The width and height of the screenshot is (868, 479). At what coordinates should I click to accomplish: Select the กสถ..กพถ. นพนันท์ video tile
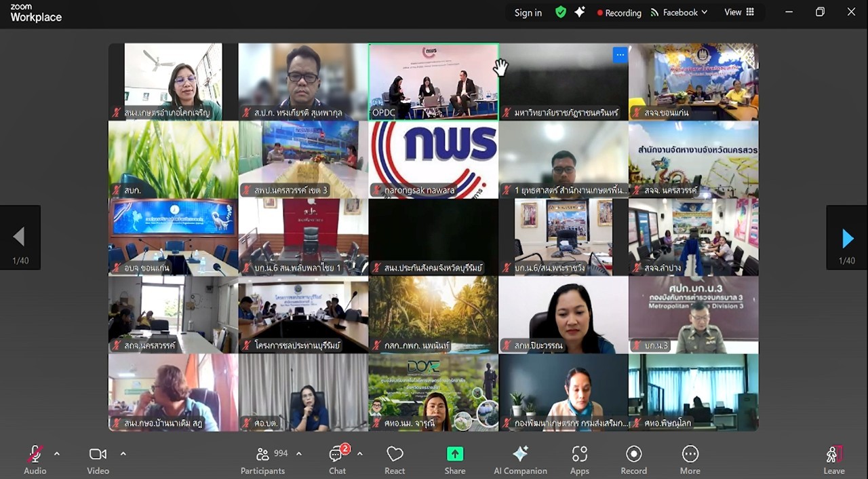pos(433,315)
